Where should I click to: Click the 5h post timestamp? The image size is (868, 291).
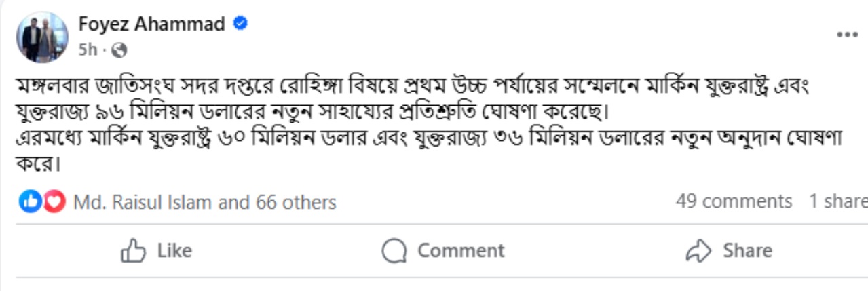(x=88, y=50)
